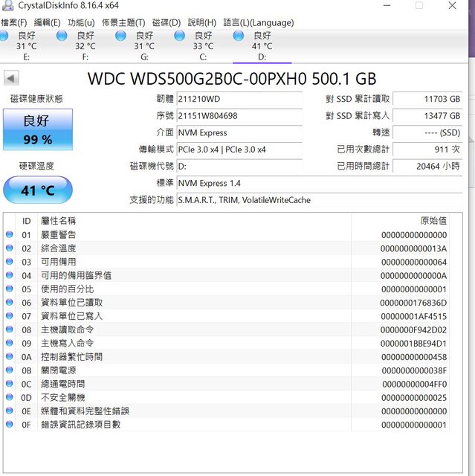Click the 韌體 firmware field 211210WD
Screen dimensions: 475x476
pyautogui.click(x=239, y=99)
